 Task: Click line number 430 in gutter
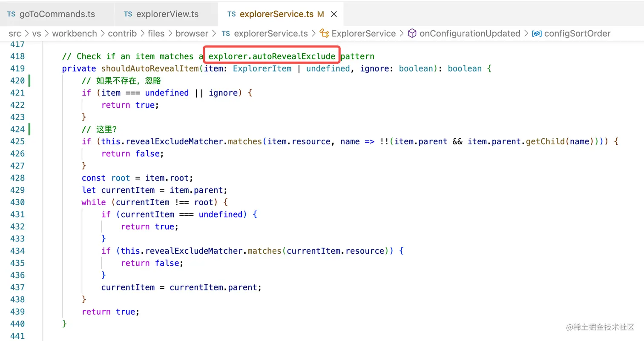[17, 202]
